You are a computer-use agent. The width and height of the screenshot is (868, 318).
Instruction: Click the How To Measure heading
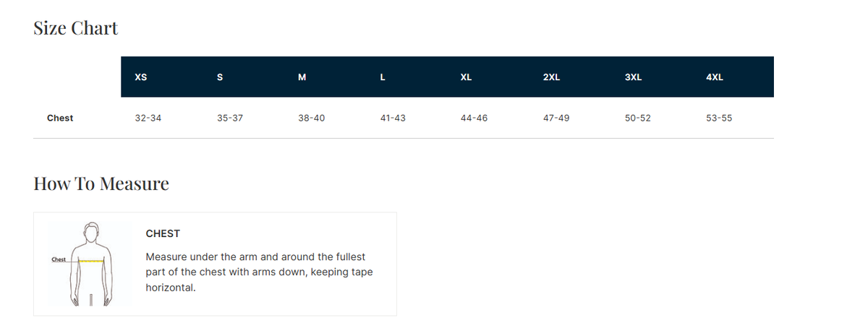point(101,184)
